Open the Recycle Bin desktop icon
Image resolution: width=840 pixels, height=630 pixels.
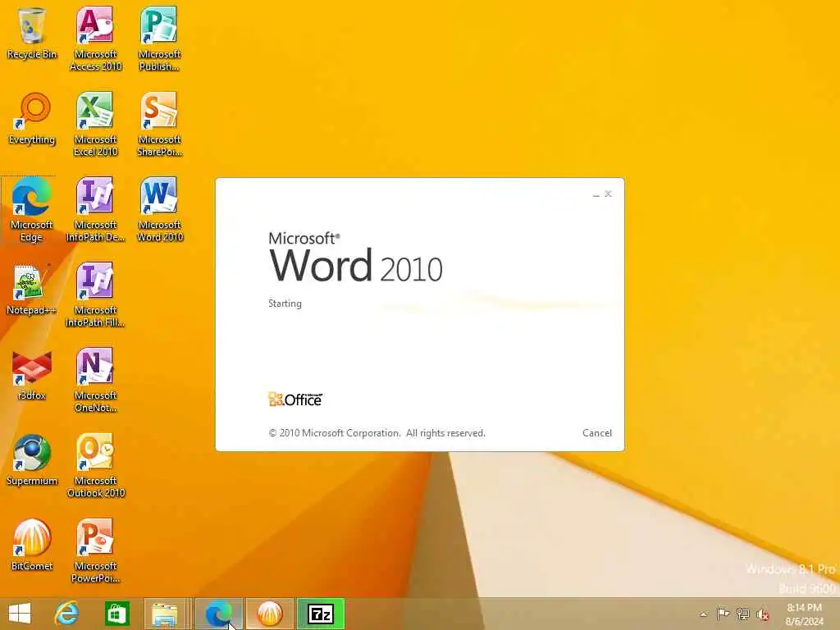coord(32,33)
